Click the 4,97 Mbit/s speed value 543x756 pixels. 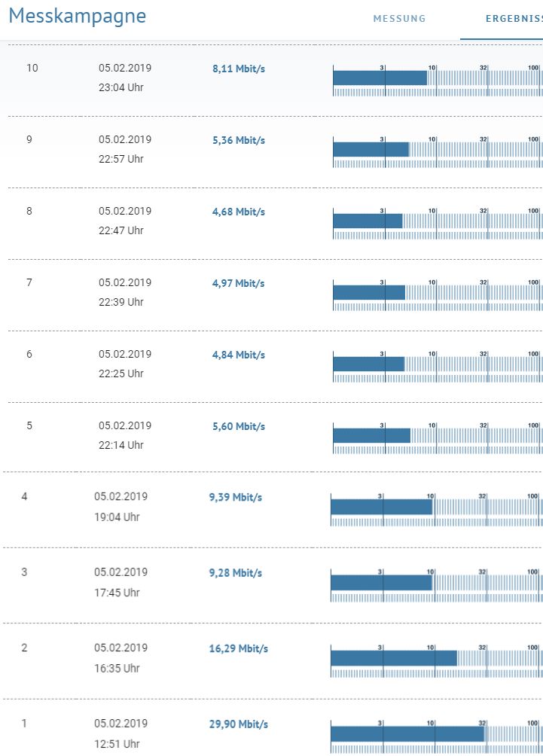click(x=239, y=283)
